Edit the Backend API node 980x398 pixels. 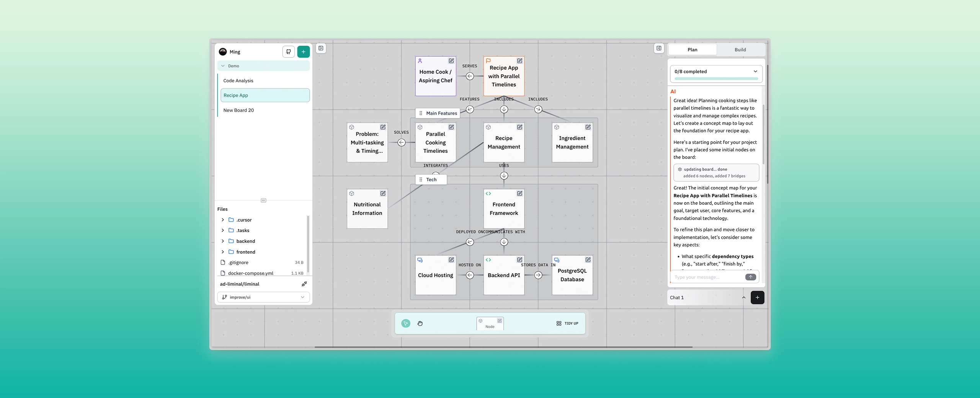(x=519, y=260)
